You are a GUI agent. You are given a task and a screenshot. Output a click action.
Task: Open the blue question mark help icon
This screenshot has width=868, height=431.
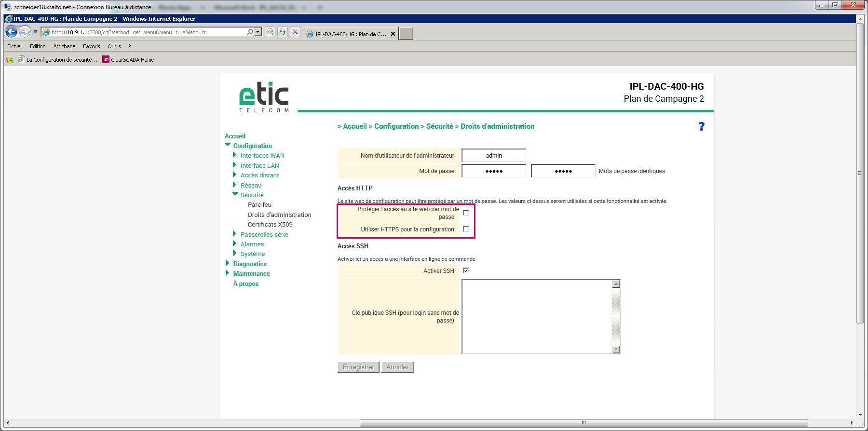coord(701,126)
